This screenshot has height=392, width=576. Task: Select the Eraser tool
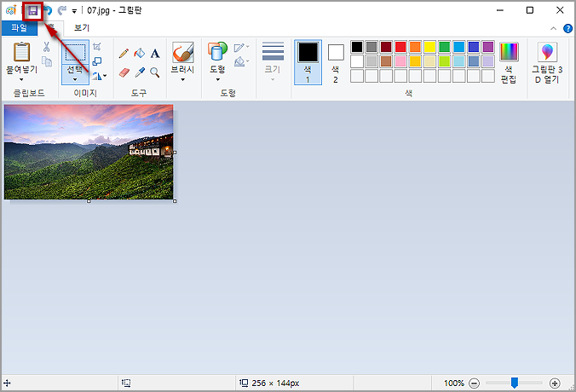point(124,72)
